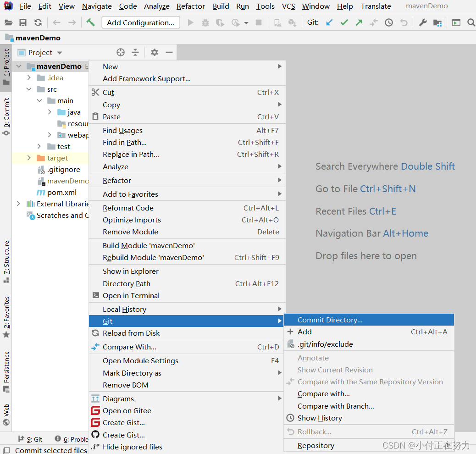Click the Search Everywhere magnifier icon
This screenshot has width=476, height=454.
(471, 22)
